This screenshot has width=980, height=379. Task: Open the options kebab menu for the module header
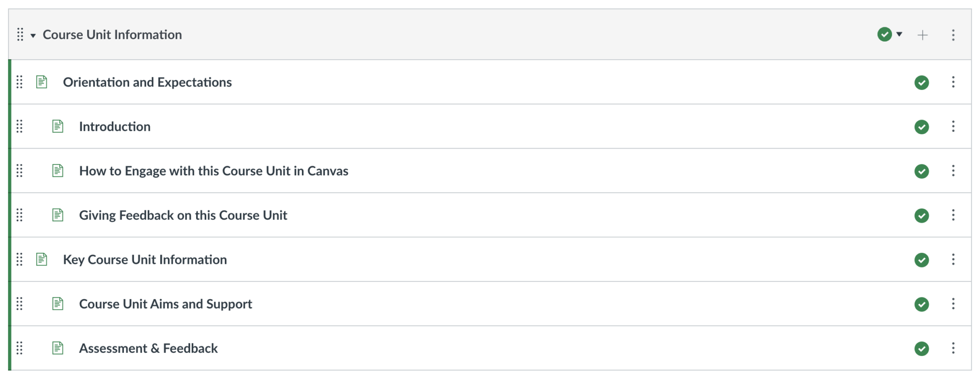click(953, 34)
